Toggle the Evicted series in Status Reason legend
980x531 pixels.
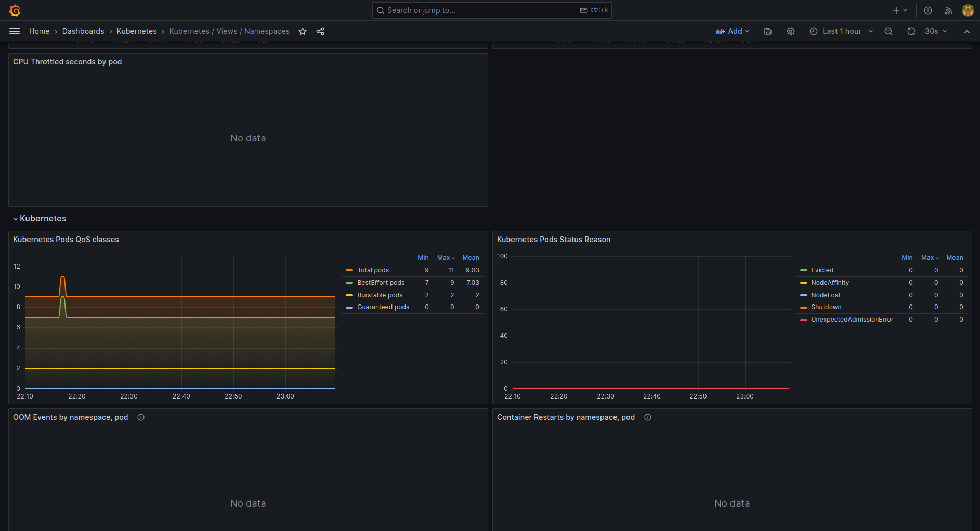tap(822, 270)
